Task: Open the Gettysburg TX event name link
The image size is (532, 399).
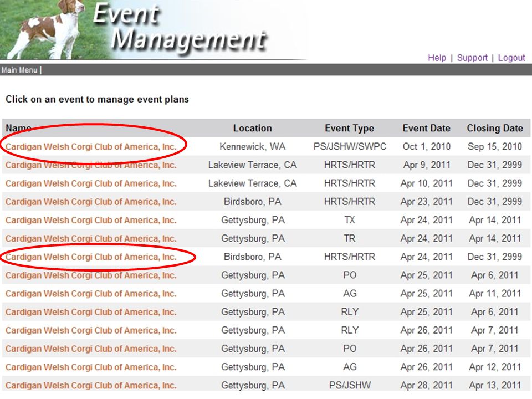Action: [x=91, y=220]
